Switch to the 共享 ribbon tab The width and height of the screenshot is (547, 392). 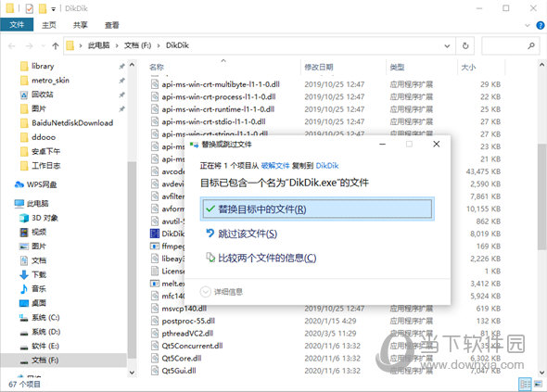coord(81,25)
